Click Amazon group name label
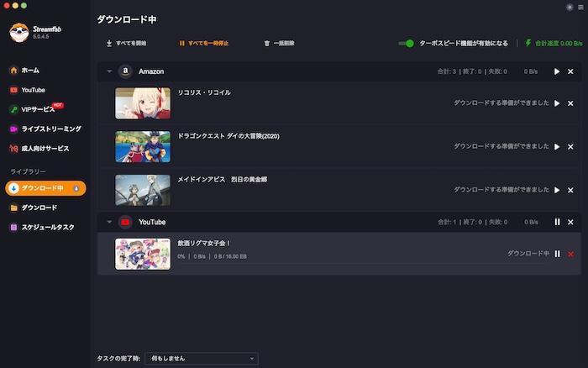The width and height of the screenshot is (588, 368). pyautogui.click(x=151, y=71)
